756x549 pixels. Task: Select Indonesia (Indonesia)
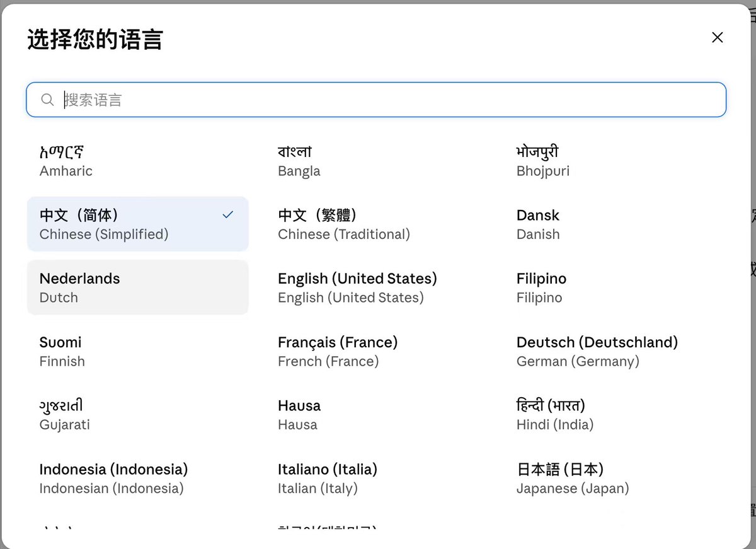(x=138, y=478)
